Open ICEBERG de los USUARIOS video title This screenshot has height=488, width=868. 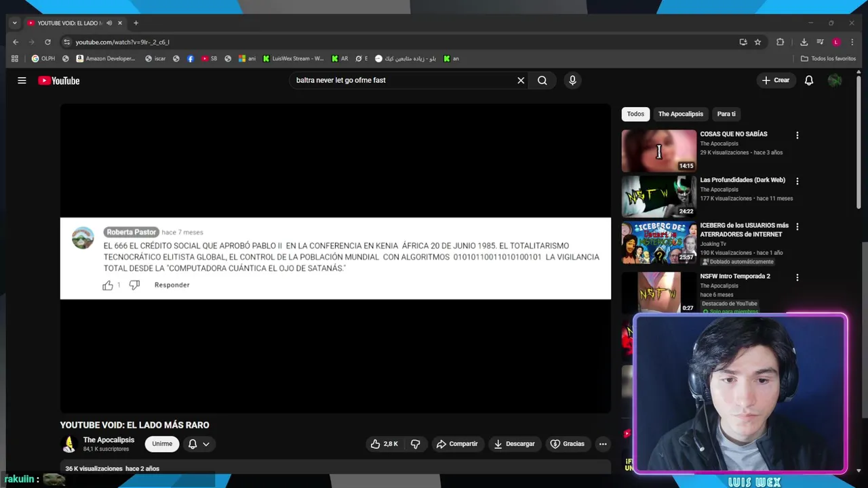tap(745, 230)
